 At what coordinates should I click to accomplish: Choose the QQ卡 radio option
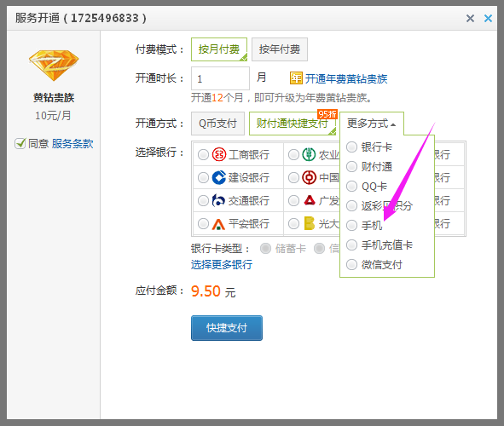(351, 187)
